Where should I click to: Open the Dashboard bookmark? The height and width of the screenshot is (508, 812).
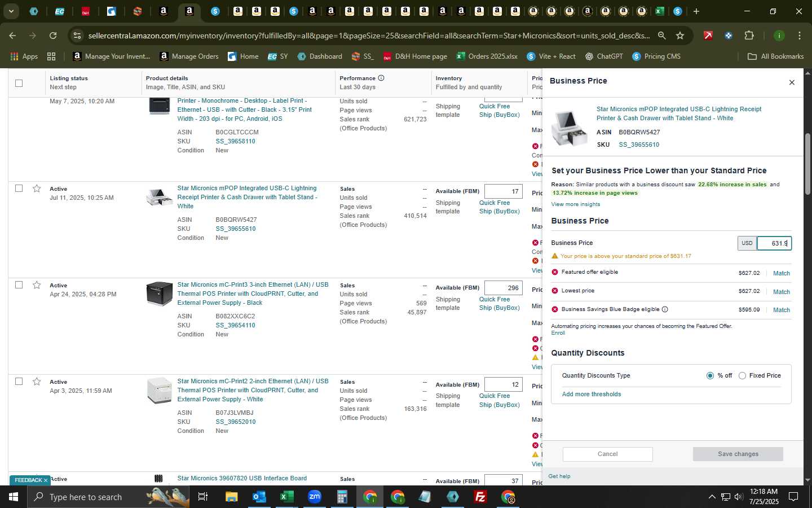pyautogui.click(x=320, y=56)
